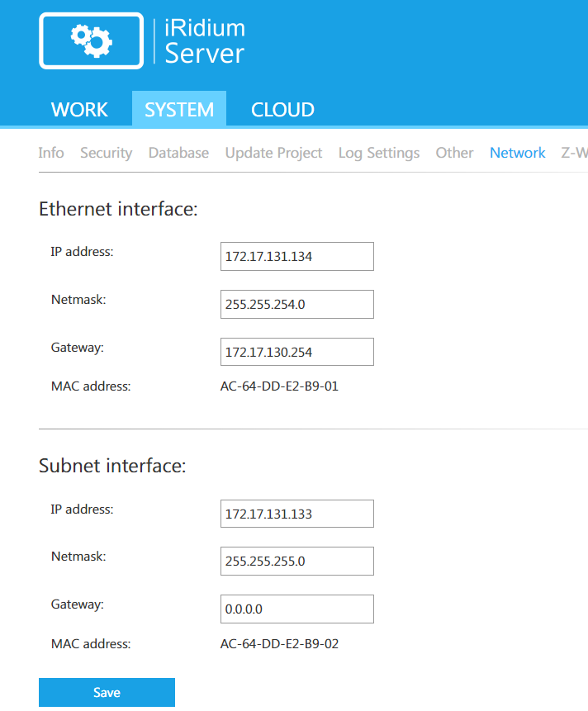The image size is (588, 711).
Task: Open the Info settings section
Action: click(x=51, y=153)
